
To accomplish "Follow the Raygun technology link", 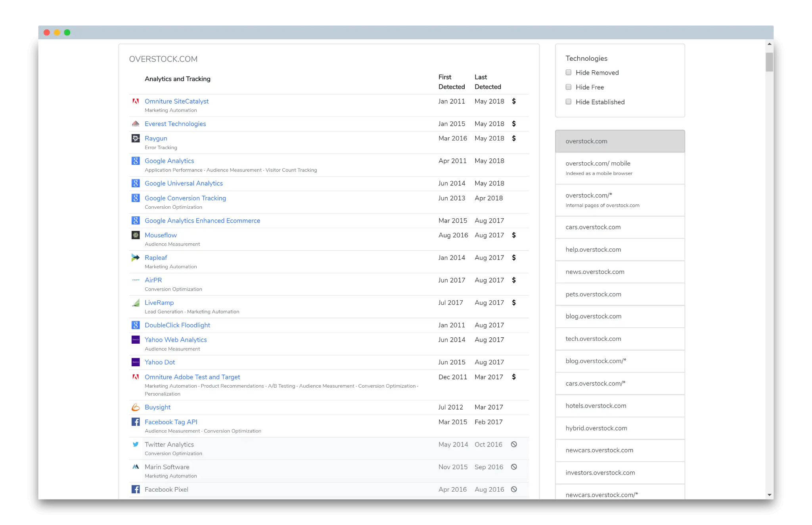I will [x=156, y=138].
